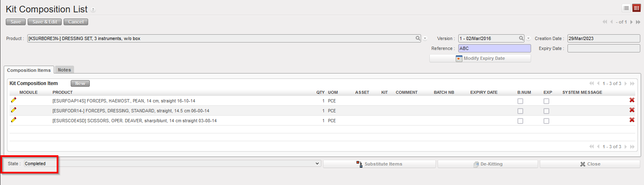The width and height of the screenshot is (644, 185).
Task: Go to next page in lower item list pager
Action: click(x=625, y=147)
